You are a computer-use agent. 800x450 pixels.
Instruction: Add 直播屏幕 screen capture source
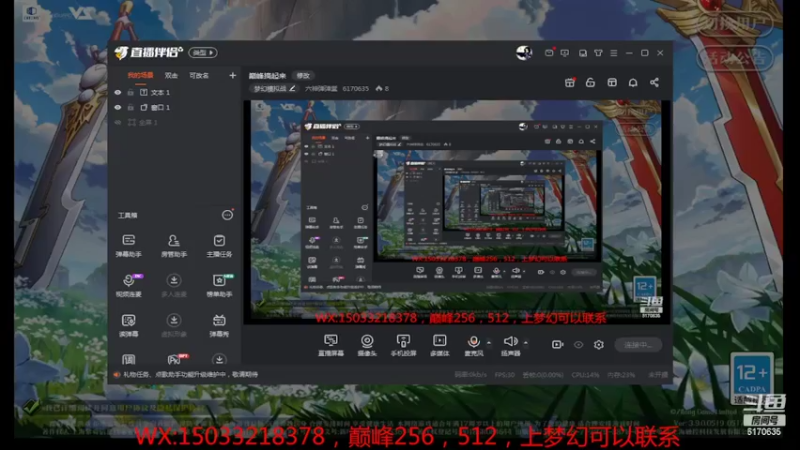point(331,345)
